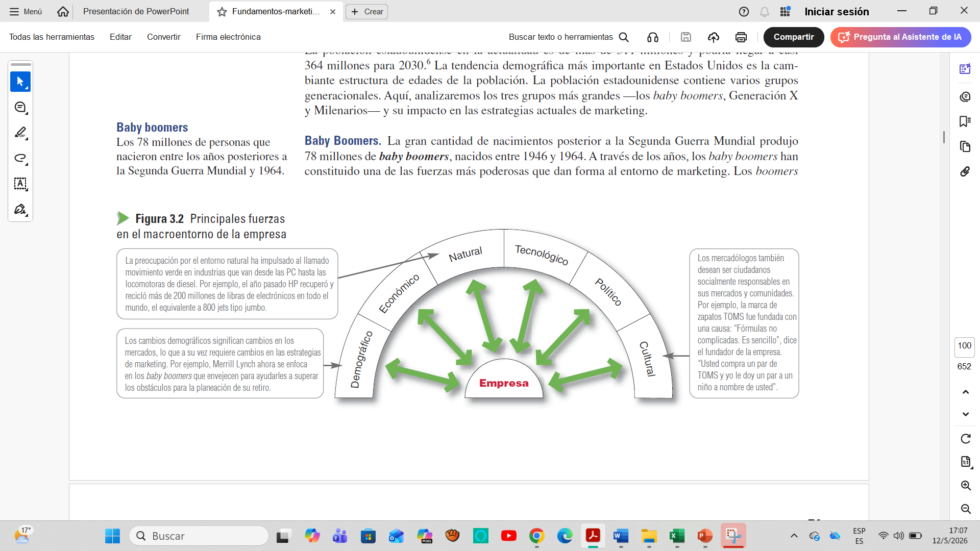Image resolution: width=980 pixels, height=551 pixels.
Task: Click the Compartir button
Action: click(x=794, y=37)
